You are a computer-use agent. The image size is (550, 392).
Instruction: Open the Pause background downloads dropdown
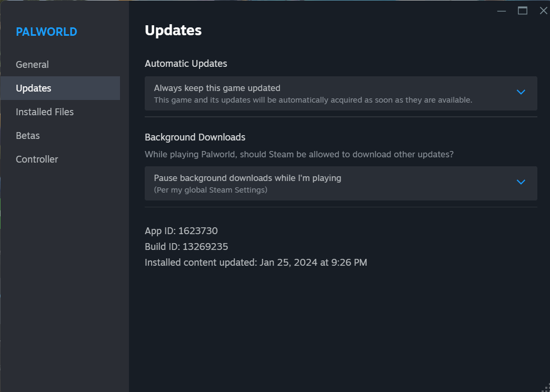(340, 183)
